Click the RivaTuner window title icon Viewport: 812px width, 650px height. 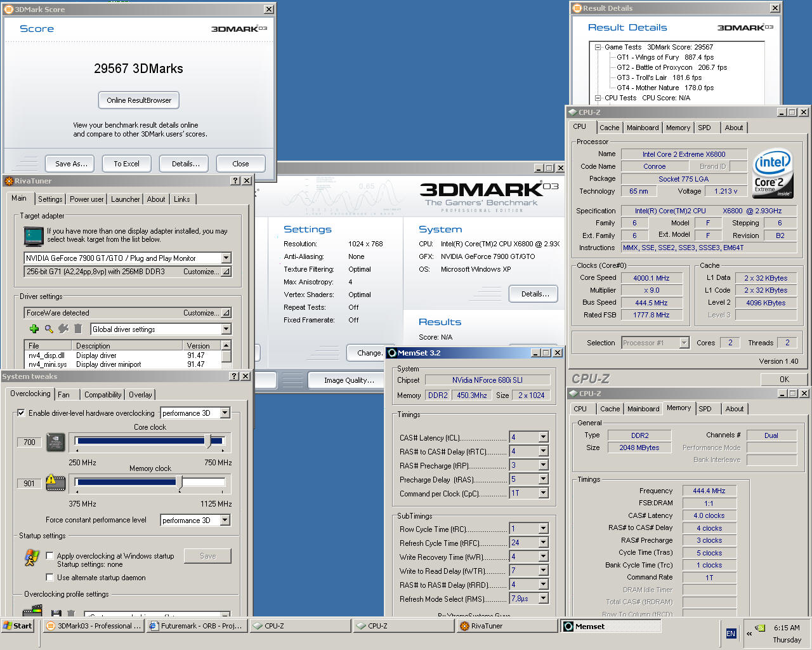click(x=9, y=181)
